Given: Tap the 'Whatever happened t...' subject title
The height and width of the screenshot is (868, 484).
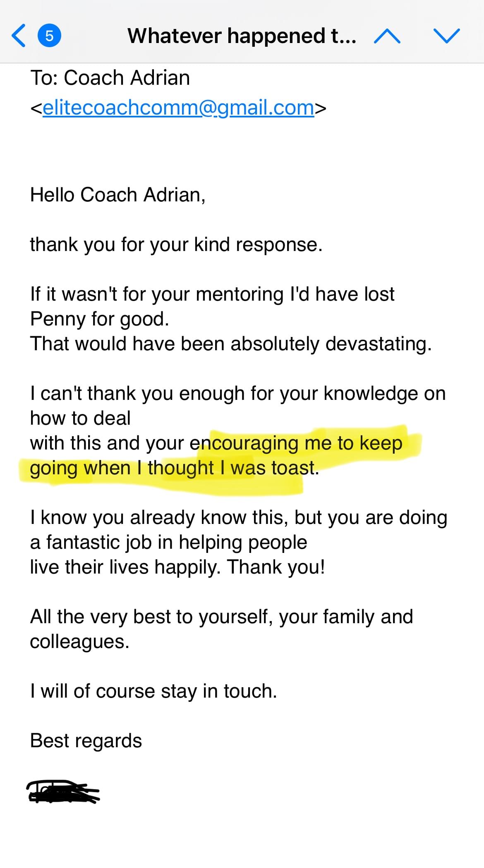Looking at the screenshot, I should pos(242,36).
